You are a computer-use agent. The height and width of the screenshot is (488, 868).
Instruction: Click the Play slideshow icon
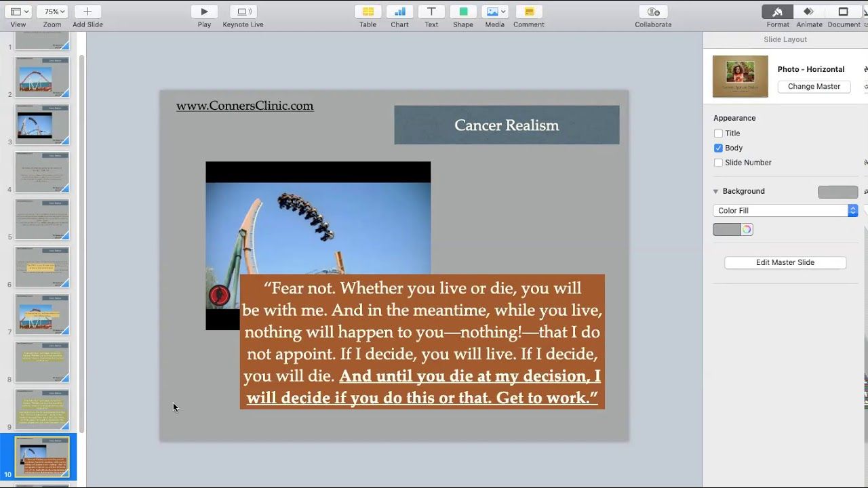[x=204, y=12]
